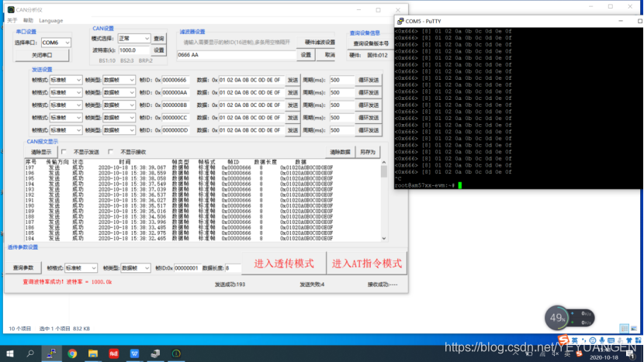Open the Language menu
Image resolution: width=644 pixels, height=362 pixels.
coord(50,20)
